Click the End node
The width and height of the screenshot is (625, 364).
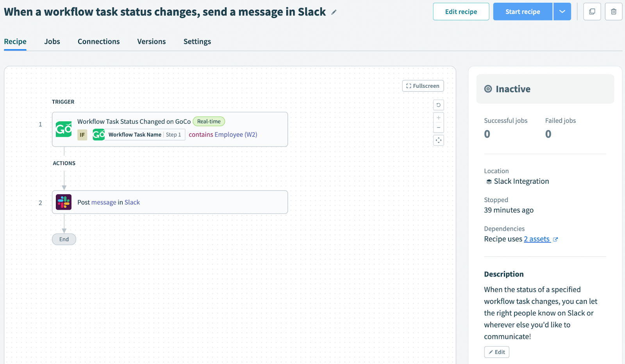[64, 239]
